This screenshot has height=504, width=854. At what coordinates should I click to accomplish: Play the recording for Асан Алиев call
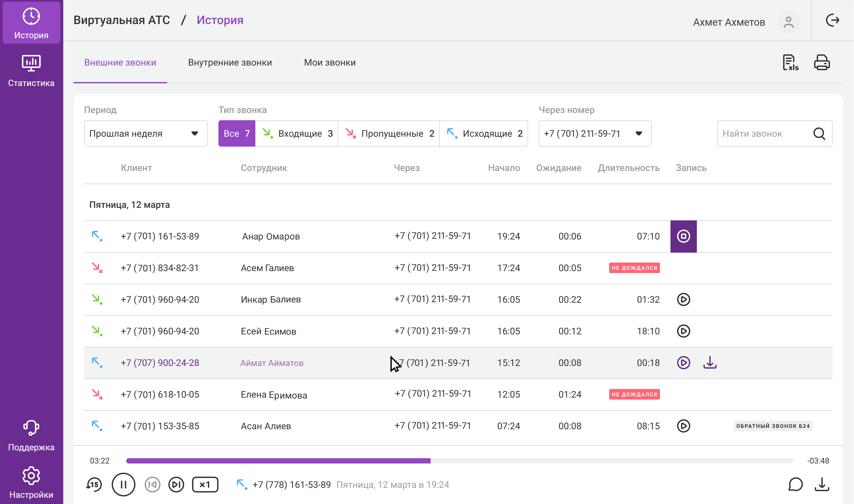(x=683, y=426)
